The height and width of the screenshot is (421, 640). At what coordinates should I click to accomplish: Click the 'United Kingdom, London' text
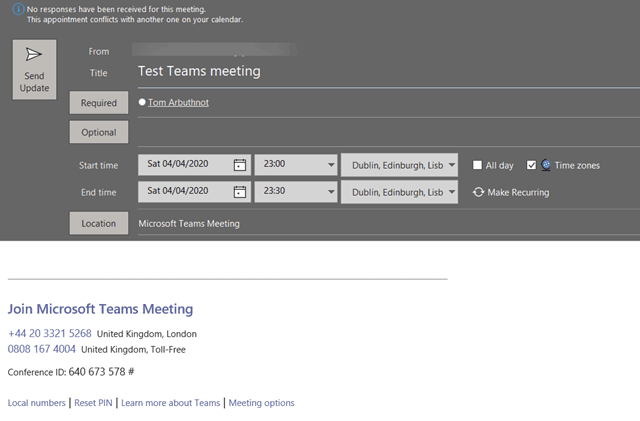click(x=147, y=334)
